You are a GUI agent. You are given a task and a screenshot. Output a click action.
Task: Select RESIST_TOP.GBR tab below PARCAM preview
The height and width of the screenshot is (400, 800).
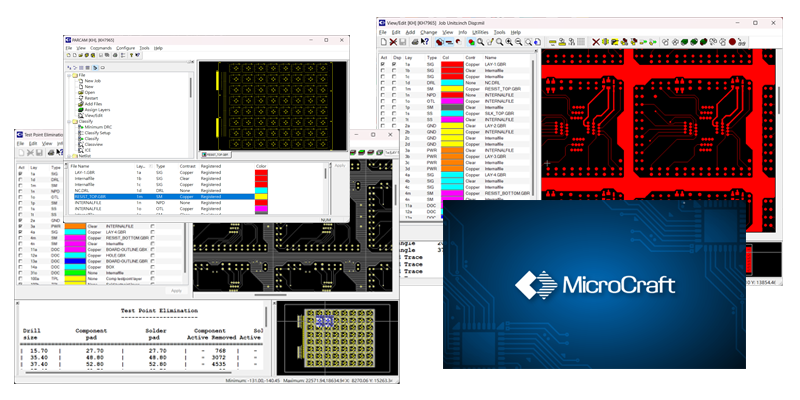215,154
